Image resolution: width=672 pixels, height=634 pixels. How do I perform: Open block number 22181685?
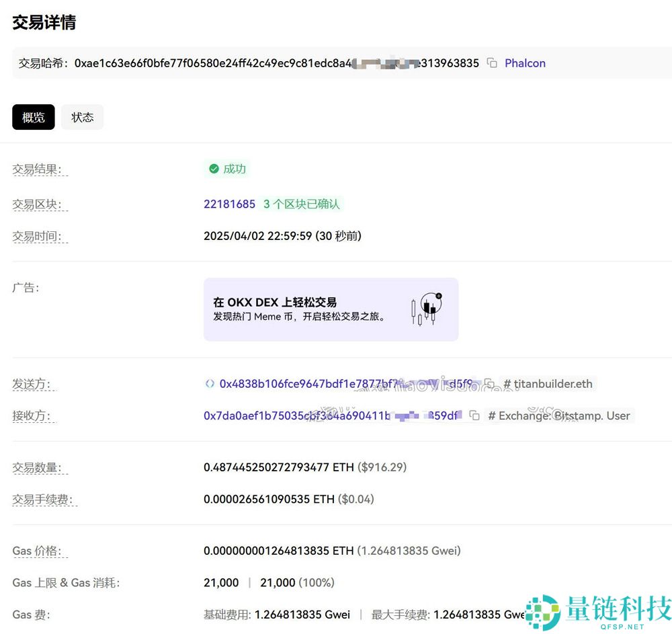(229, 204)
